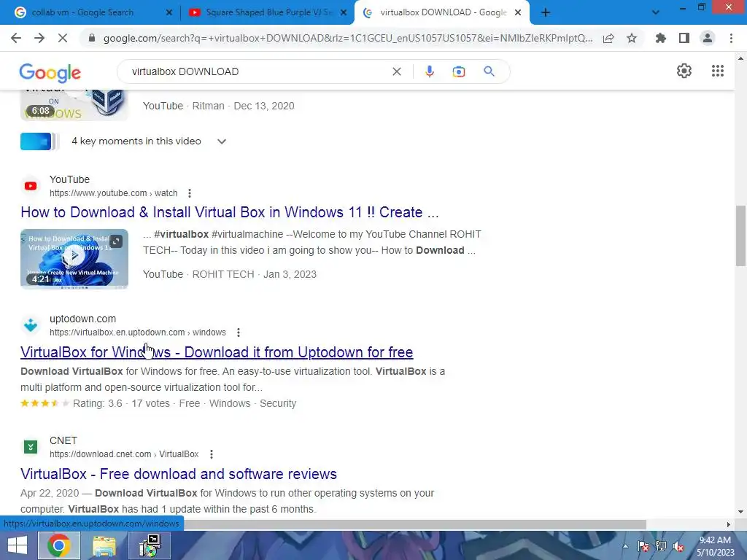Open the installer program taskbar icon
This screenshot has width=747, height=560.
click(x=150, y=545)
